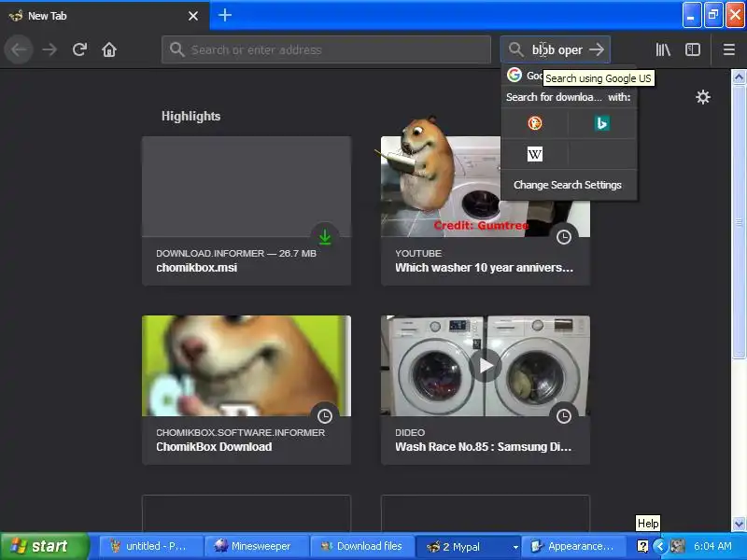Viewport: 747px width, 560px height.
Task: Toggle the sidebar view icon
Action: coord(692,49)
